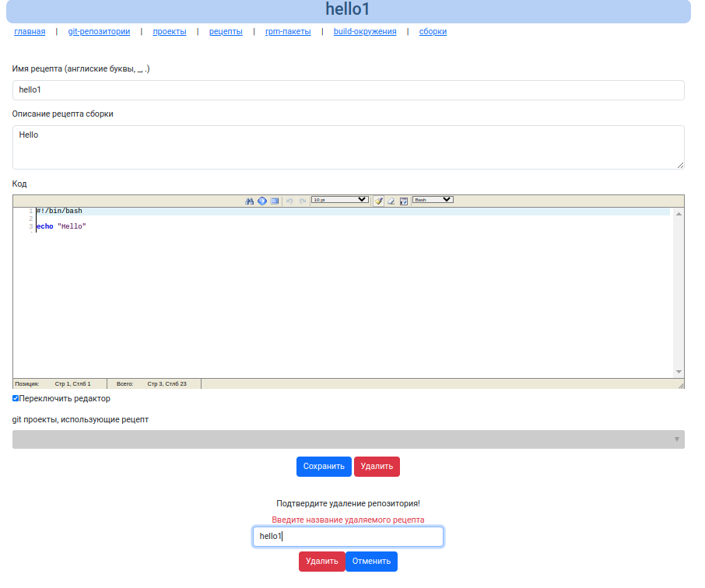705x588 pixels.
Task: Click the recipe name confirmation input field
Action: (x=348, y=537)
